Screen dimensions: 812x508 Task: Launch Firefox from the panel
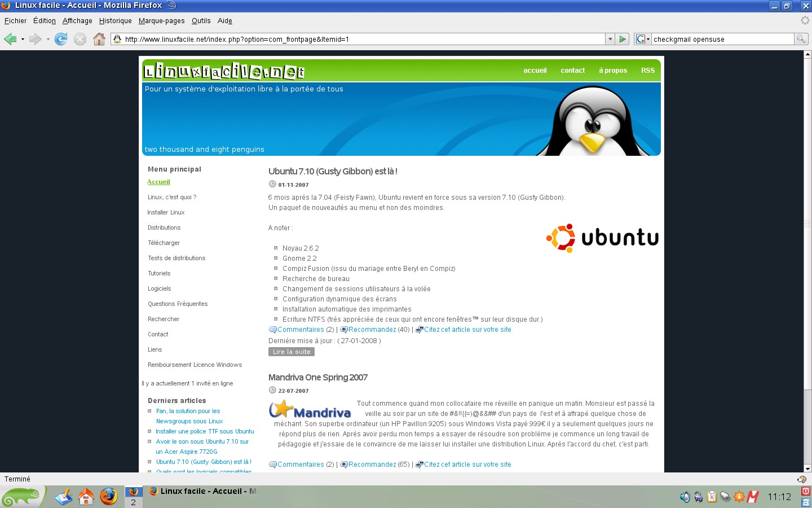pos(109,497)
